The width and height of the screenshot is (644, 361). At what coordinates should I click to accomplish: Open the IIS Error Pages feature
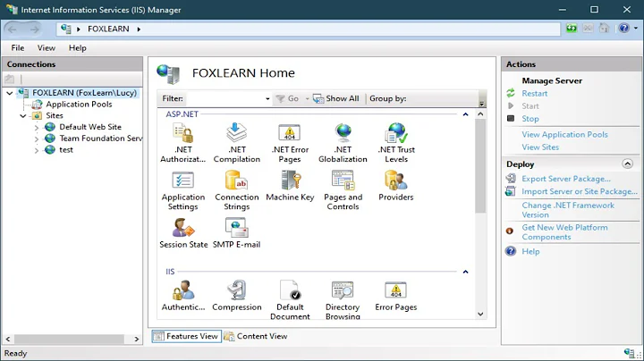396,296
